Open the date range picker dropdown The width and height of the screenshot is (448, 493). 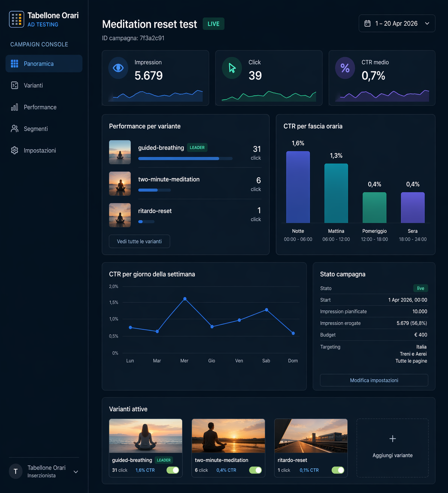pos(397,23)
